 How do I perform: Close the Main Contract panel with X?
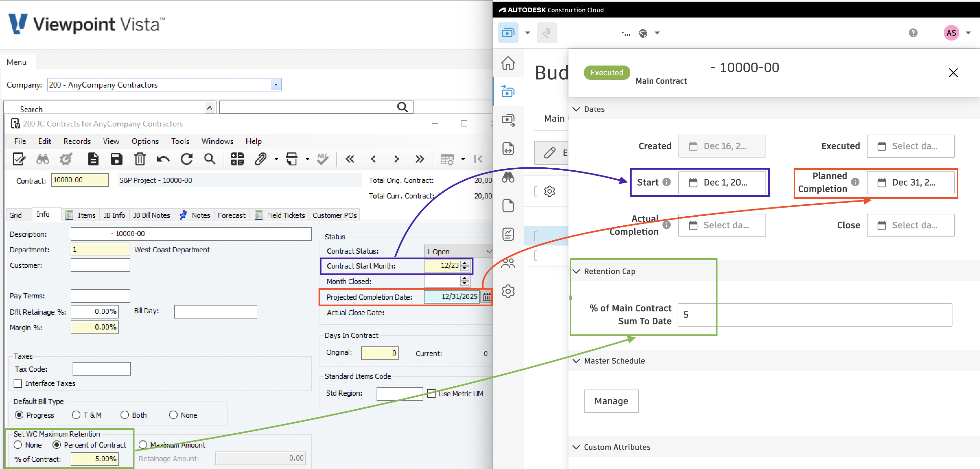[x=953, y=72]
